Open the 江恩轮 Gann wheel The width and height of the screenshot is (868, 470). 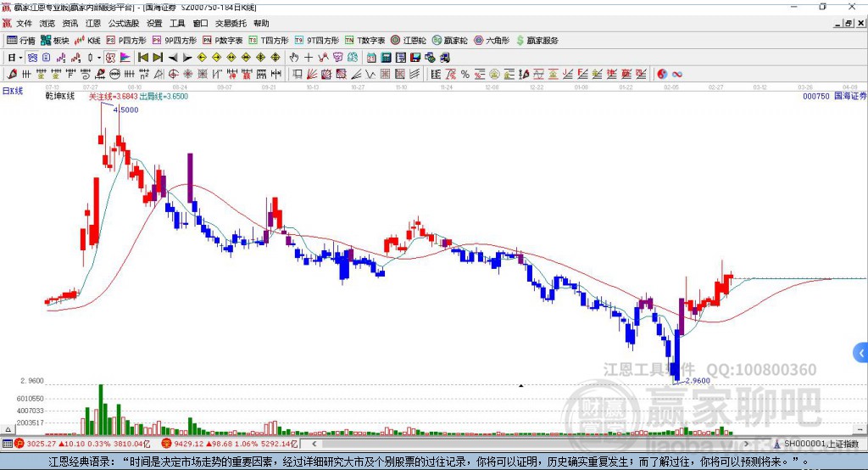409,41
